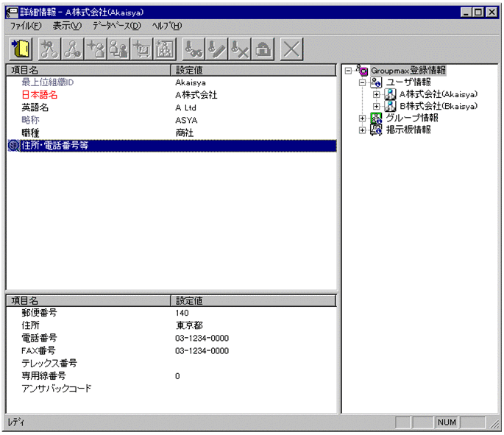Click the add sub-organization toolbar icon

coord(73,49)
